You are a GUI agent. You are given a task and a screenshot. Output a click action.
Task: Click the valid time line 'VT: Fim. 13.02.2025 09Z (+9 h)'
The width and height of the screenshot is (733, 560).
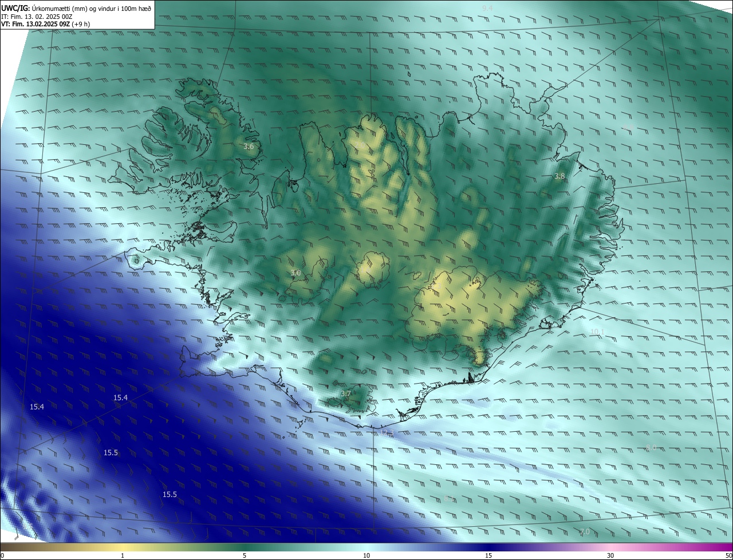45,24
